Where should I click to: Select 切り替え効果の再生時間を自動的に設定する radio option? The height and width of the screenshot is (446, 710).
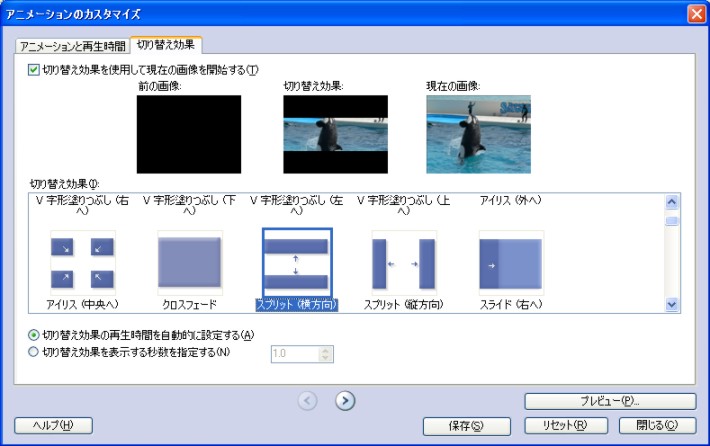[x=34, y=335]
